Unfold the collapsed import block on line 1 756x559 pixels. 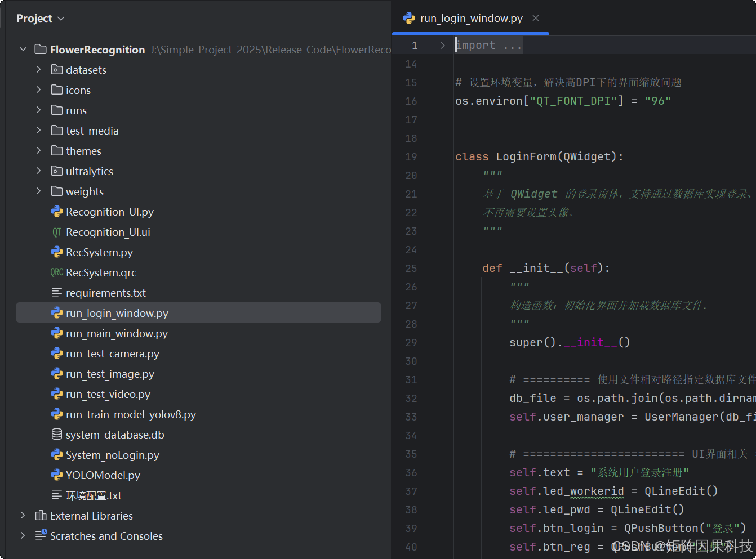coord(443,45)
